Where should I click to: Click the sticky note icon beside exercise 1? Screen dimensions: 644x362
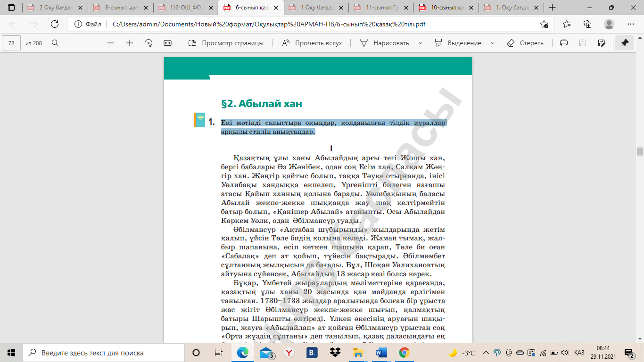tap(199, 120)
